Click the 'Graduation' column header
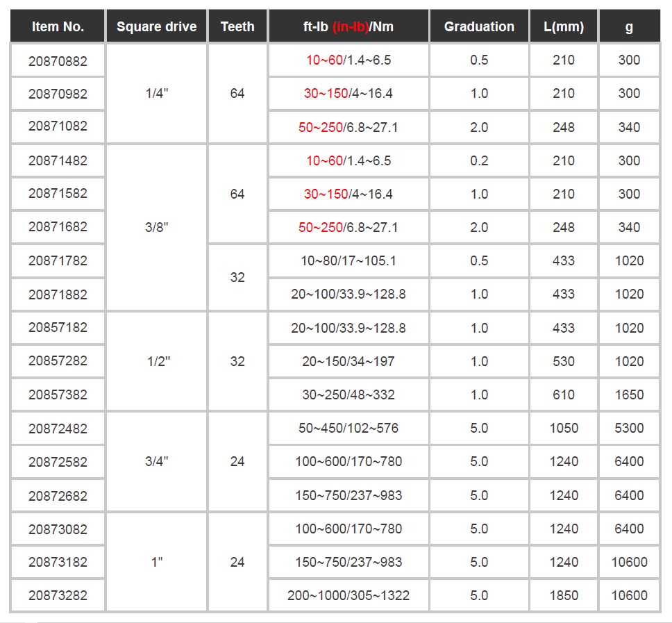This screenshot has width=672, height=623. [x=479, y=26]
